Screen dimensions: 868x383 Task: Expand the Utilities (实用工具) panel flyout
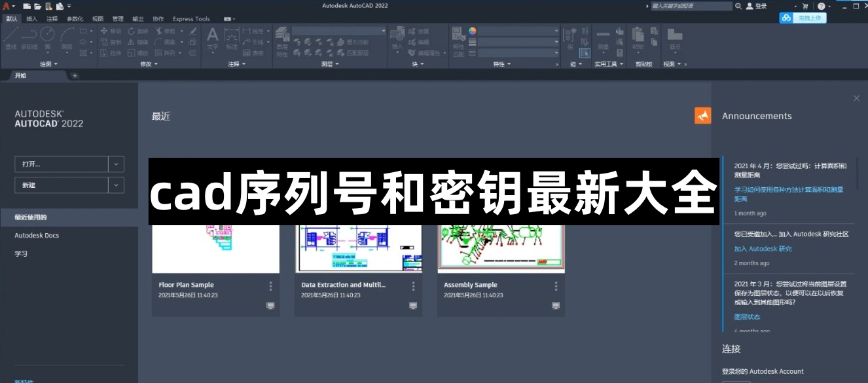pos(608,64)
